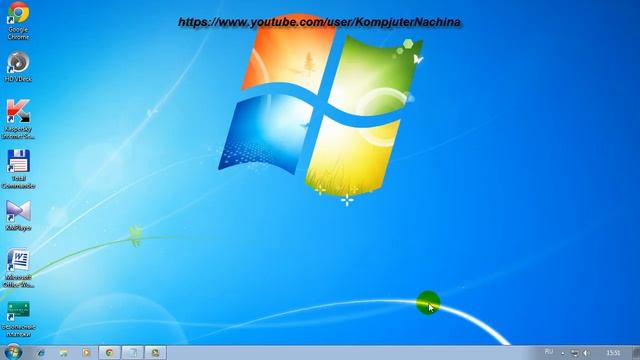640x360 pixels.
Task: Select the HD VDeck desktop shortcut
Action: pos(18,67)
